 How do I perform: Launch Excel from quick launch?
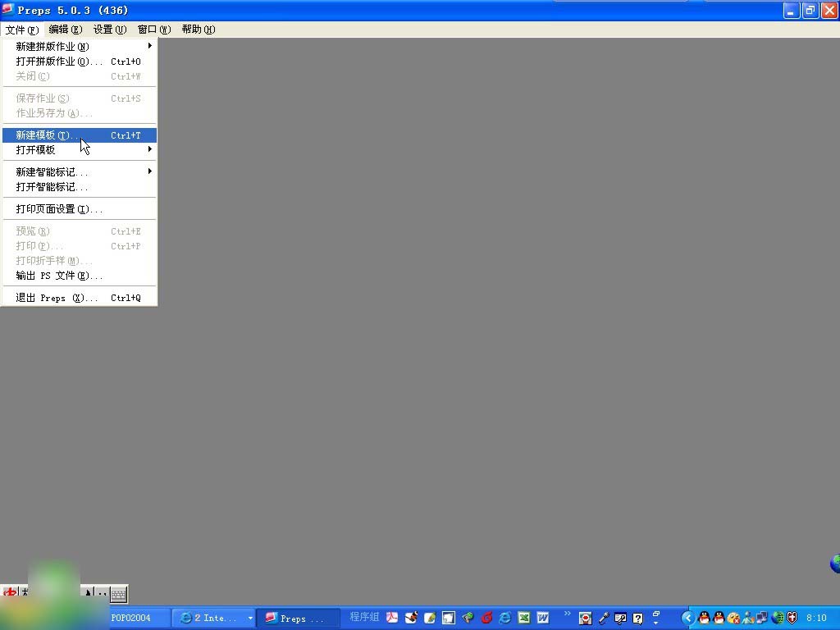point(524,618)
